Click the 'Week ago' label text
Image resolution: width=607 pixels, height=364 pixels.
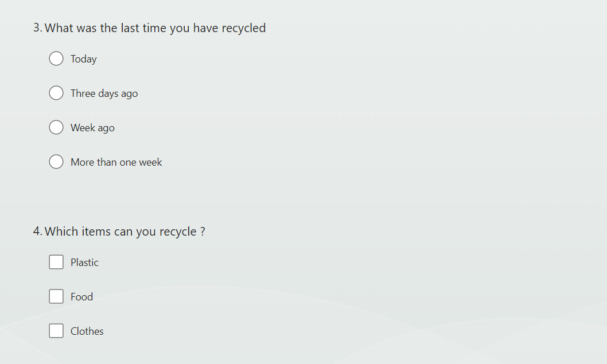click(x=92, y=128)
